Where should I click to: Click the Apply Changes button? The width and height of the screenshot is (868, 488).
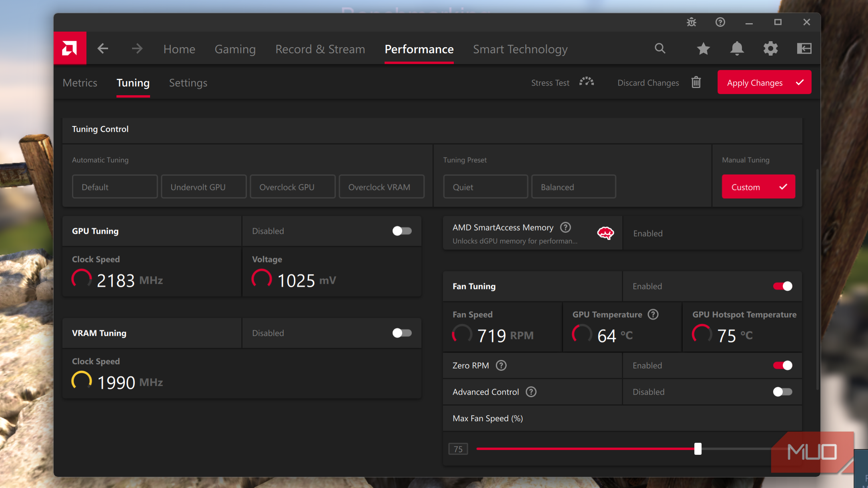tap(764, 82)
